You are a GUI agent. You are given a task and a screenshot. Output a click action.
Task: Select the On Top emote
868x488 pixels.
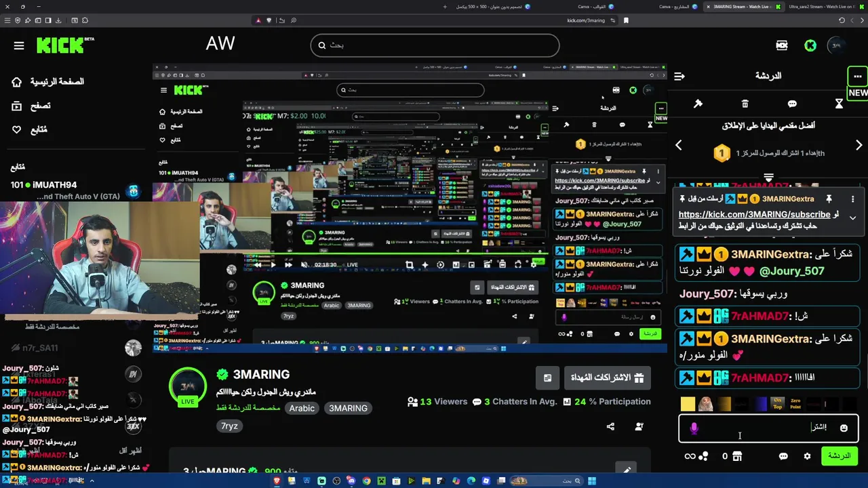click(x=778, y=404)
